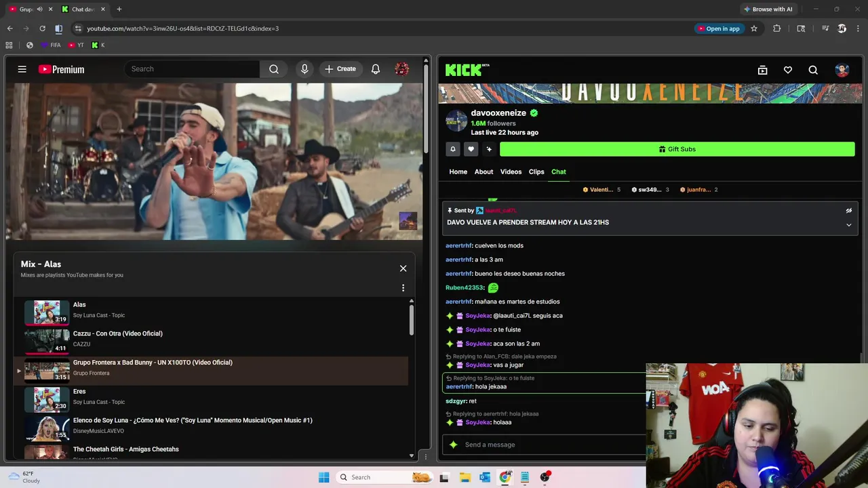This screenshot has height=488, width=868.
Task: Toggle davooxeneize notification bell
Action: [x=453, y=149]
